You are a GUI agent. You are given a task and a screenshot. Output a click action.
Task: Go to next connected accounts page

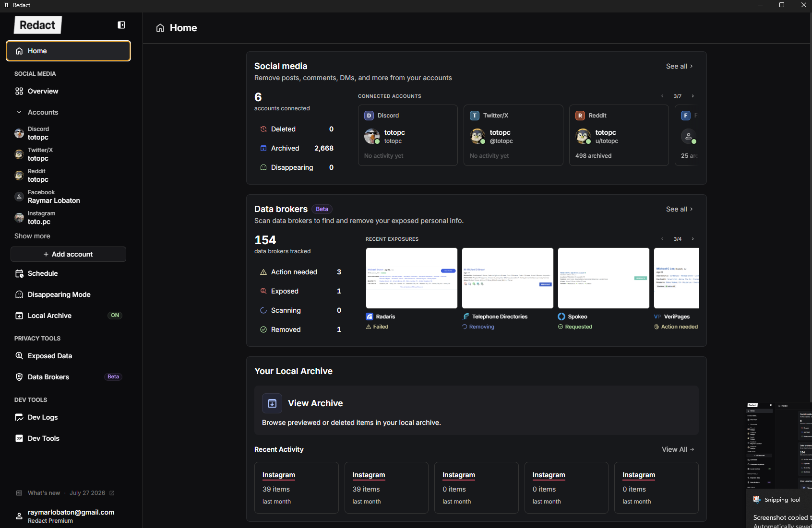click(x=693, y=96)
